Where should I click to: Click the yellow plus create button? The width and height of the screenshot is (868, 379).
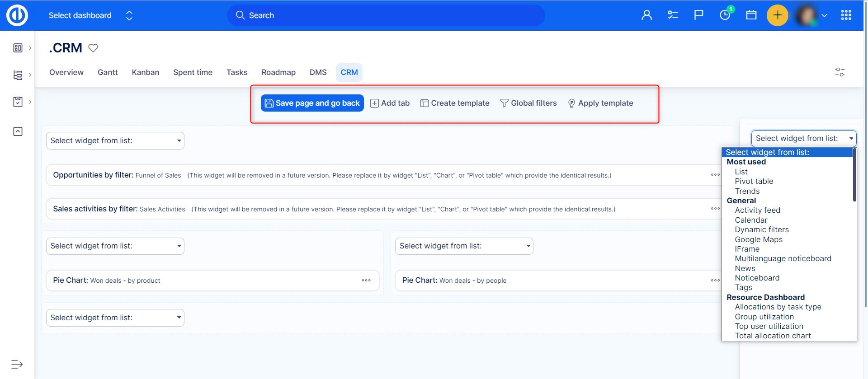click(777, 15)
